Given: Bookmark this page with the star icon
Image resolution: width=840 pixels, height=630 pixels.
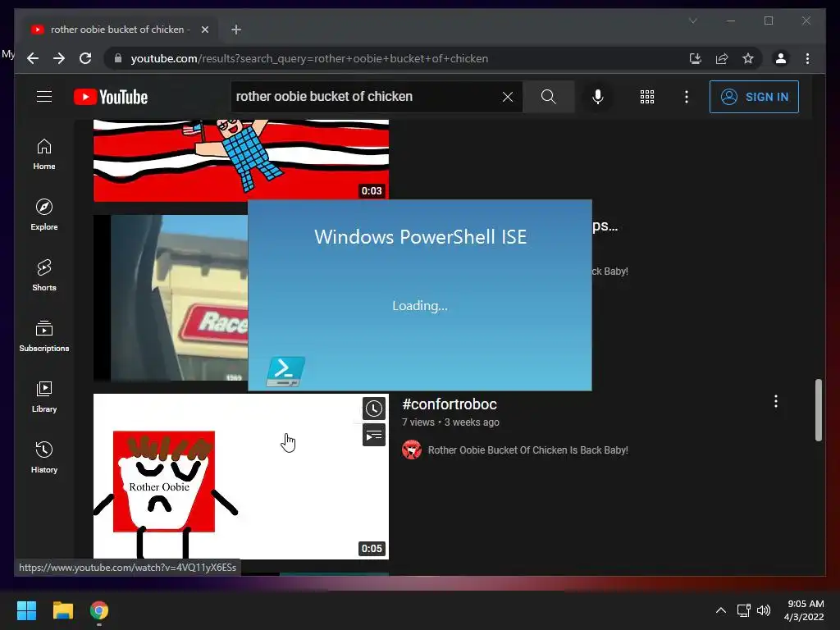Looking at the screenshot, I should pyautogui.click(x=748, y=58).
